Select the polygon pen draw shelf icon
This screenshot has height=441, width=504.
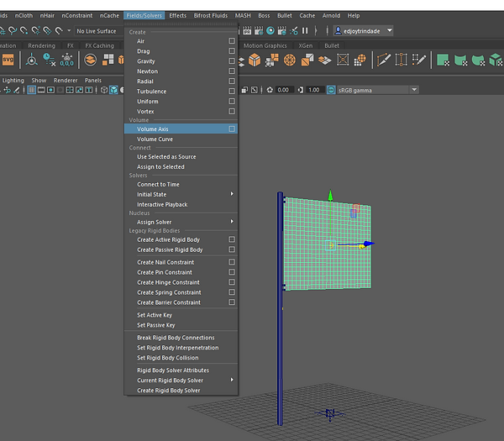[384, 60]
